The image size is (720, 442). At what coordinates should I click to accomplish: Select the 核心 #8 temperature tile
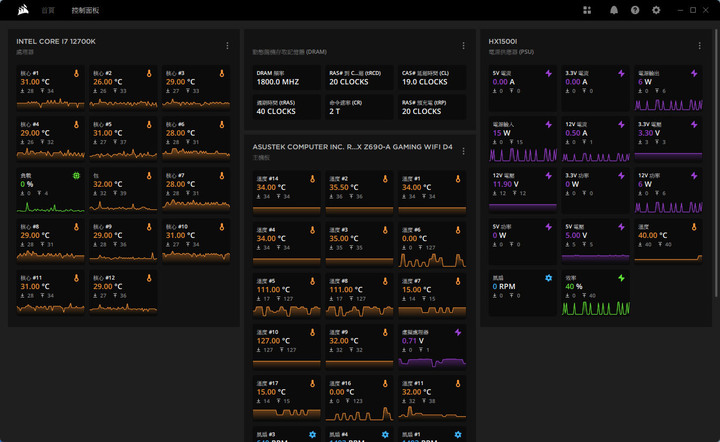coord(51,241)
